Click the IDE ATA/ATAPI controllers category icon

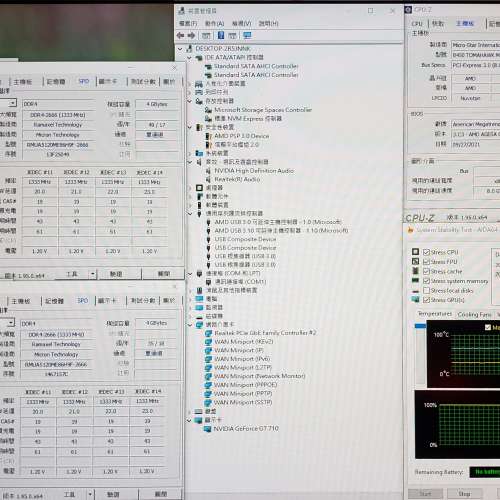pos(199,58)
